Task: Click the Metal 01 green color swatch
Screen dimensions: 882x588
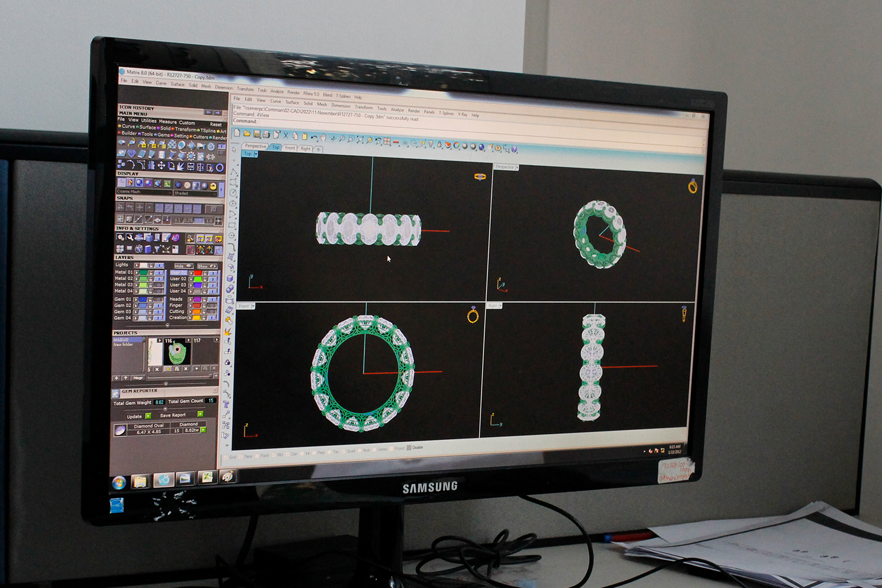Action: point(143,272)
